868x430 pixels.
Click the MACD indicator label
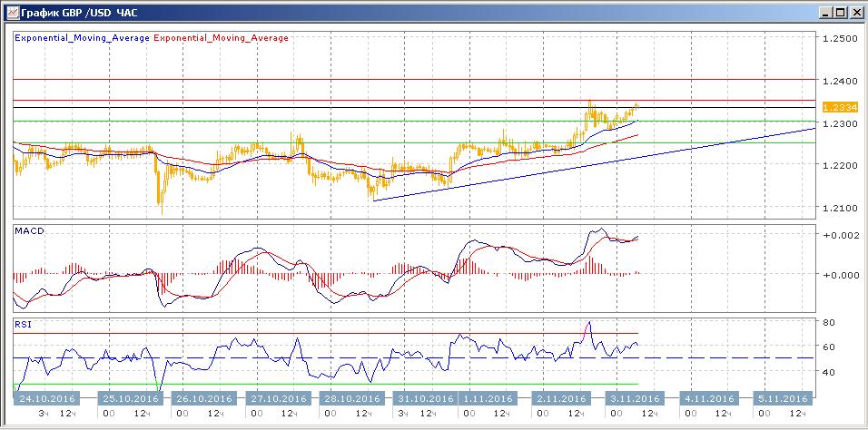click(x=30, y=230)
